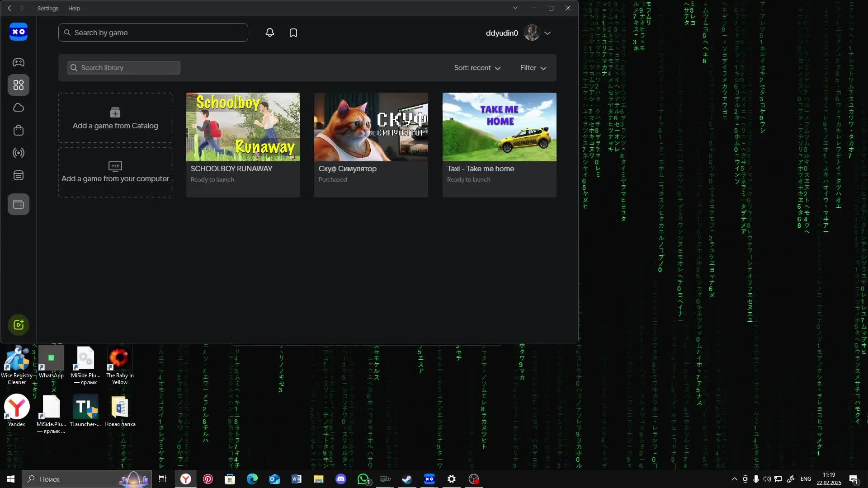
Task: Click the title bar dropdown chevron
Action: coord(515,8)
